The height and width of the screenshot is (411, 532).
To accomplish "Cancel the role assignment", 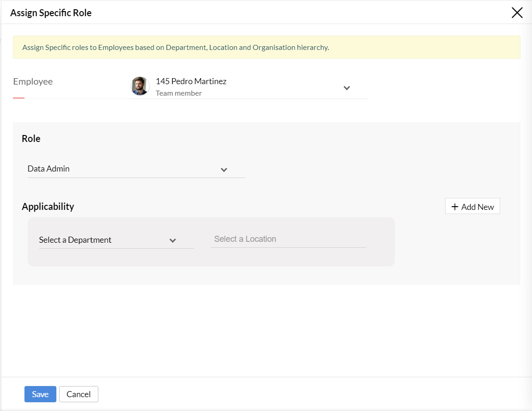I will pos(79,394).
